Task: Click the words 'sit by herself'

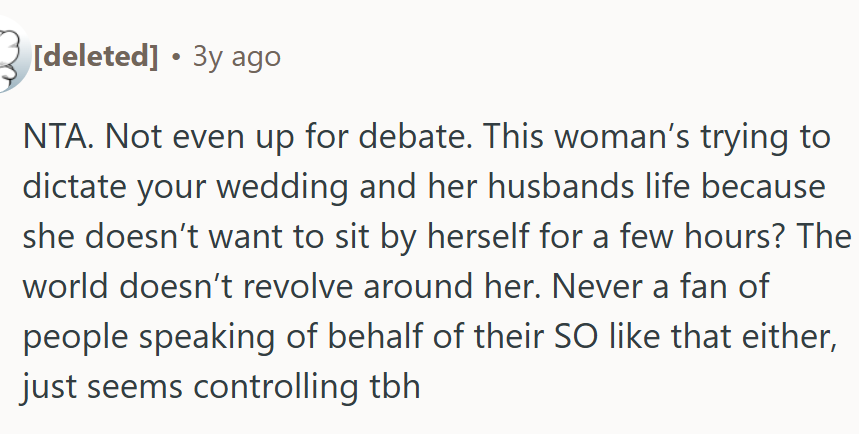Action: pyautogui.click(x=392, y=239)
